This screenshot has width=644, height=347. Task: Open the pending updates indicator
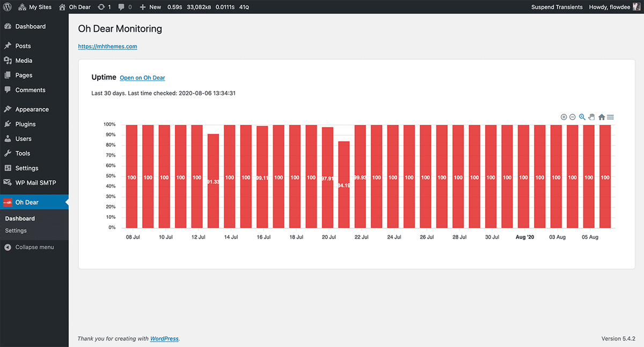coord(105,7)
